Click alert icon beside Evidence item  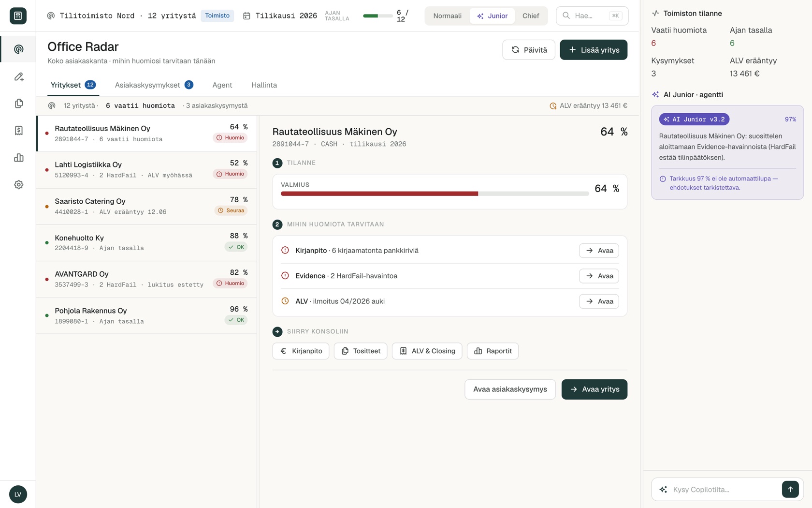tap(285, 276)
